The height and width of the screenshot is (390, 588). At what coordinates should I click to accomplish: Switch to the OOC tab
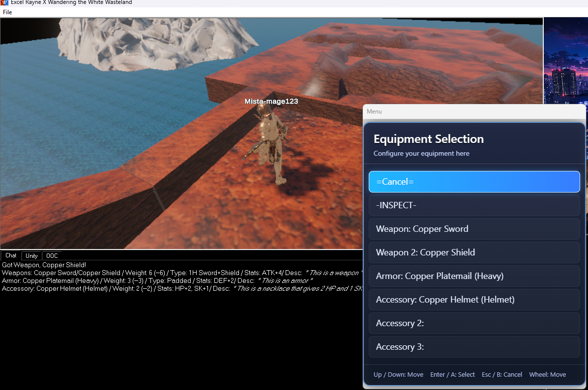click(52, 255)
